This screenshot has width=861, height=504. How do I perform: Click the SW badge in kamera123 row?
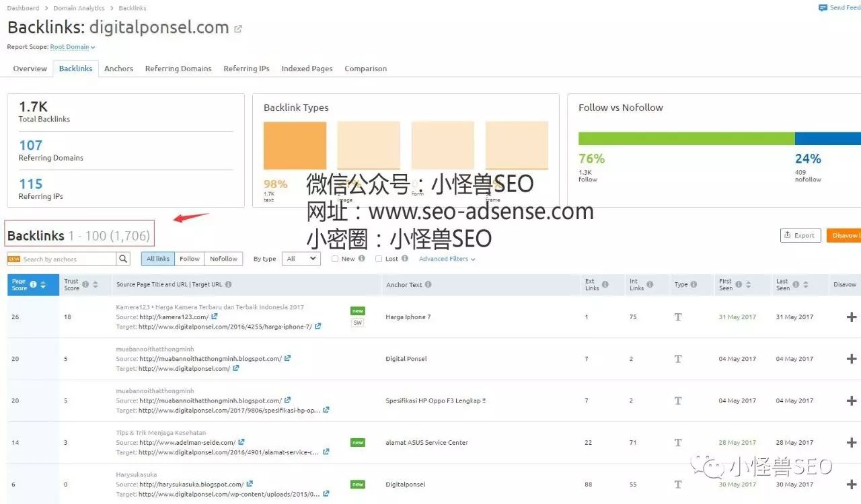pos(358,323)
